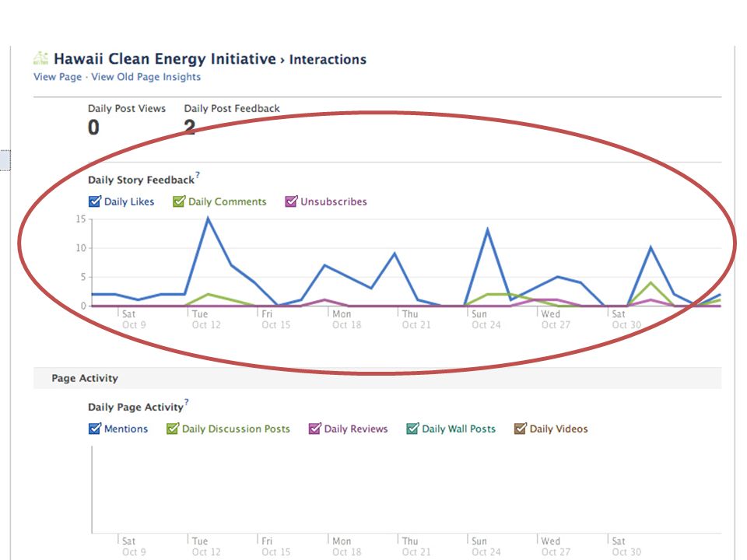Screen dimensions: 747x560
Task: Uncheck the Daily Likes checkbox
Action: point(95,201)
